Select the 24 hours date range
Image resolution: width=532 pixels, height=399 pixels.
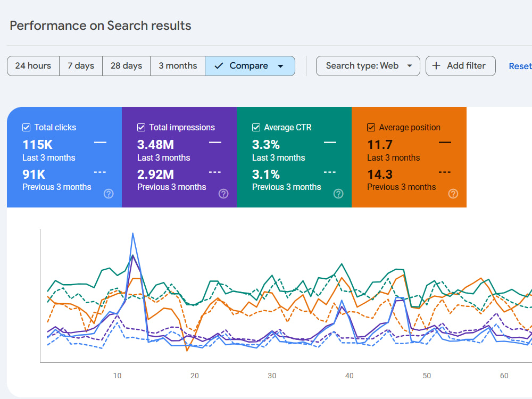coord(33,66)
